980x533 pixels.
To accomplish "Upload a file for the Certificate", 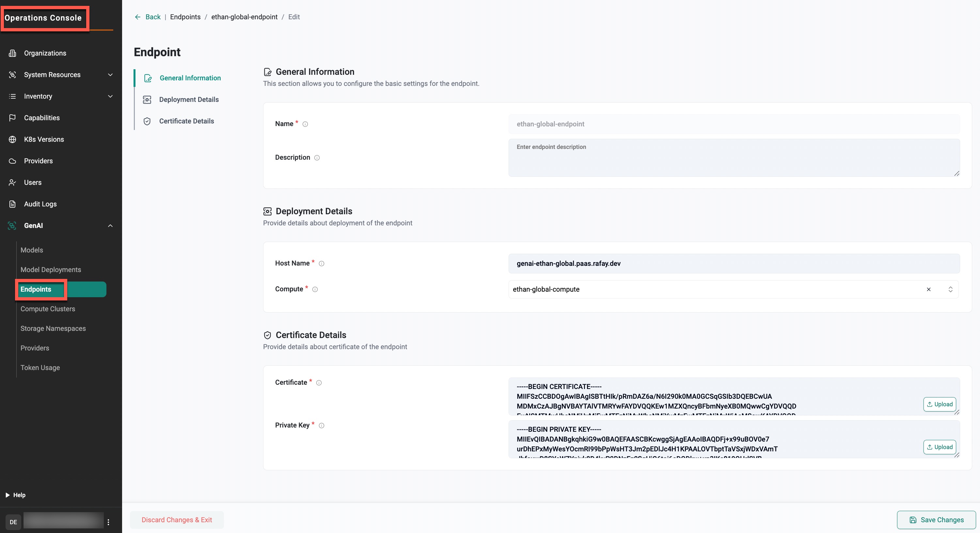I will (940, 404).
